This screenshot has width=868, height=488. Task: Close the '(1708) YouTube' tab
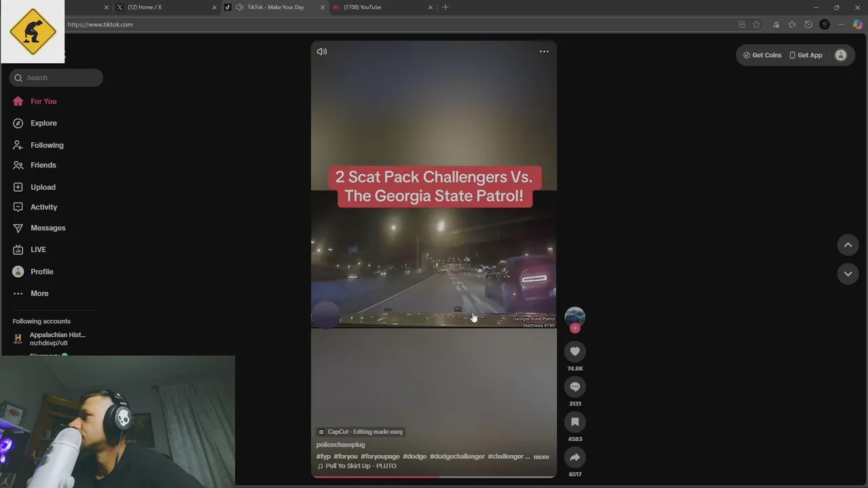tap(430, 7)
